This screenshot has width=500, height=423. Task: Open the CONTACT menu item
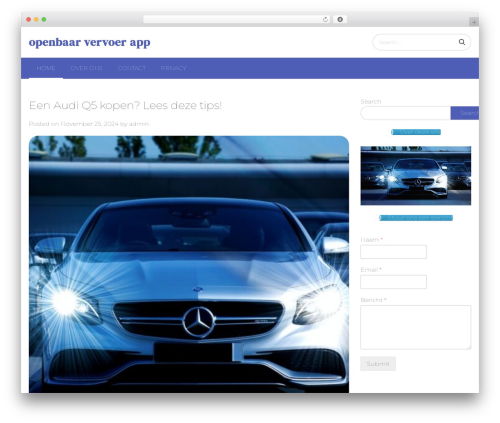point(132,68)
